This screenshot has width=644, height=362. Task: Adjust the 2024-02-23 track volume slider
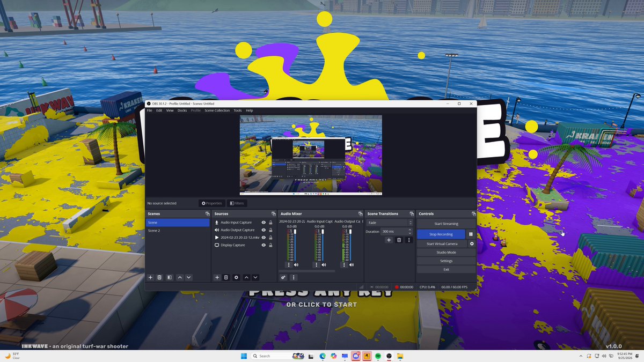tap(295, 245)
